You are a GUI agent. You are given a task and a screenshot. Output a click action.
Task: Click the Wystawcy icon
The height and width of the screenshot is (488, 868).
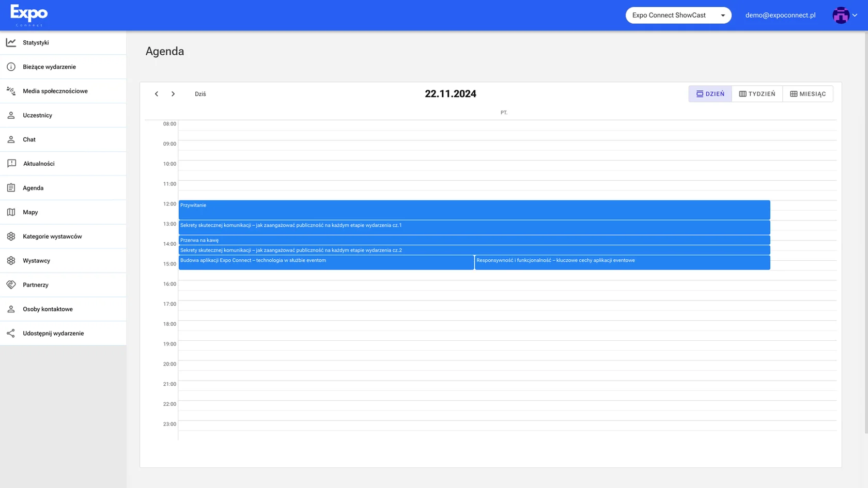pyautogui.click(x=11, y=261)
